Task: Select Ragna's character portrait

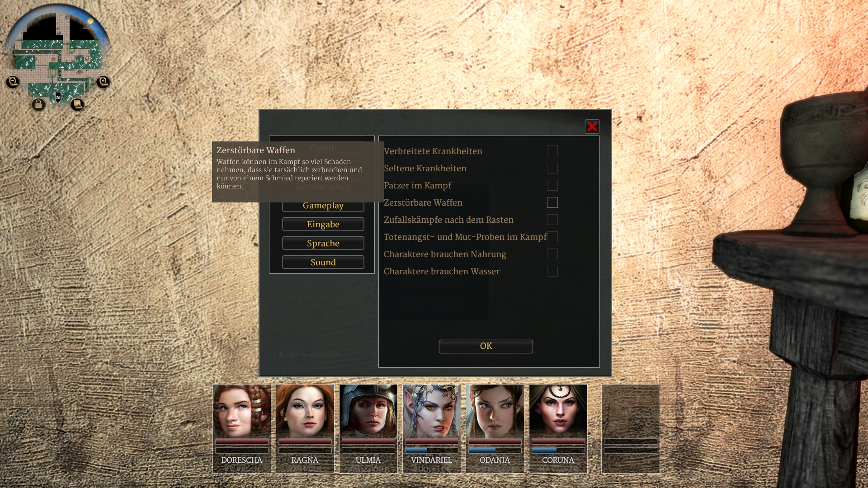Action: 305,411
